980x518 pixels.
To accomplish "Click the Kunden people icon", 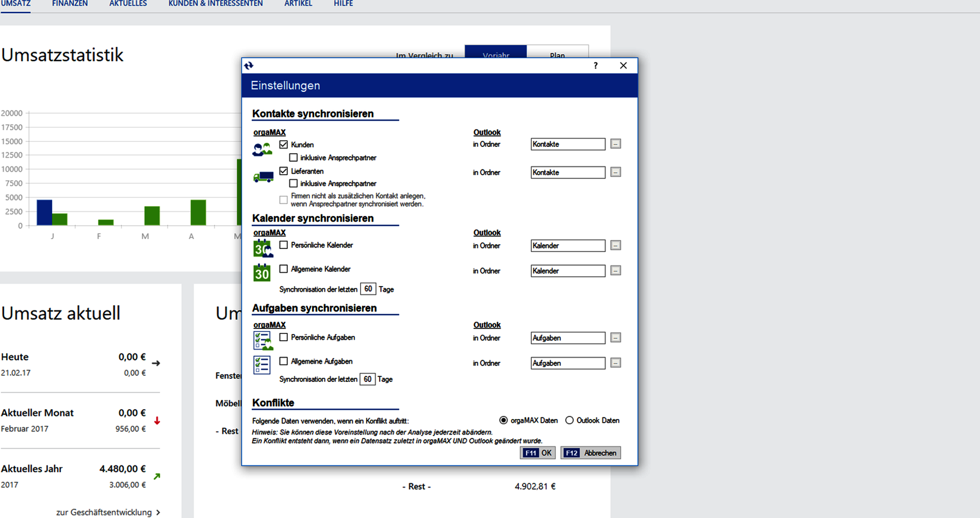I will (262, 150).
